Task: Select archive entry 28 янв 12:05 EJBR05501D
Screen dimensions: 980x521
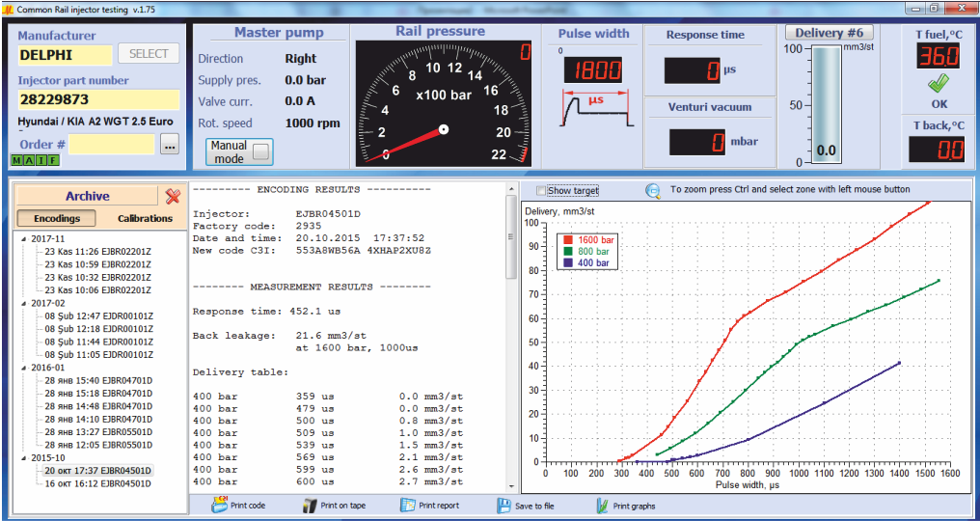Action: pyautogui.click(x=98, y=446)
